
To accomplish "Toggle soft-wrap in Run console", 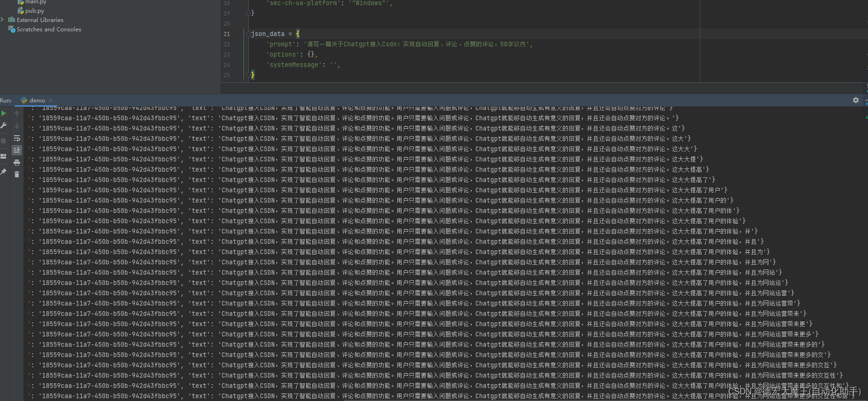I will pyautogui.click(x=17, y=138).
